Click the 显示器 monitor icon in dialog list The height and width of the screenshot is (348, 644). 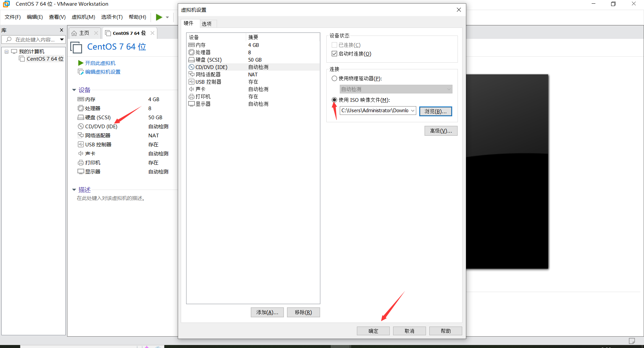pos(192,104)
